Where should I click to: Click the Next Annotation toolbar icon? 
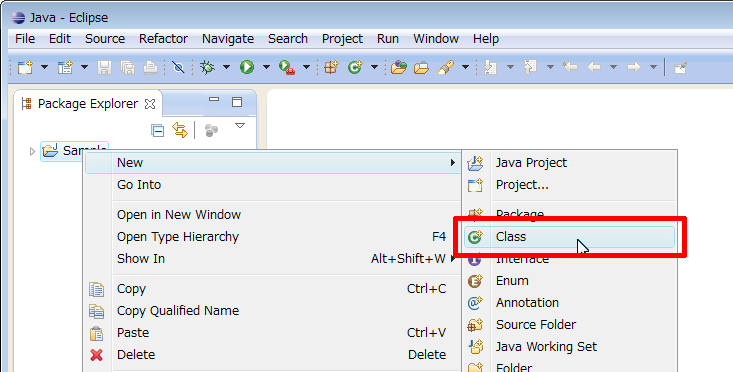click(x=490, y=67)
